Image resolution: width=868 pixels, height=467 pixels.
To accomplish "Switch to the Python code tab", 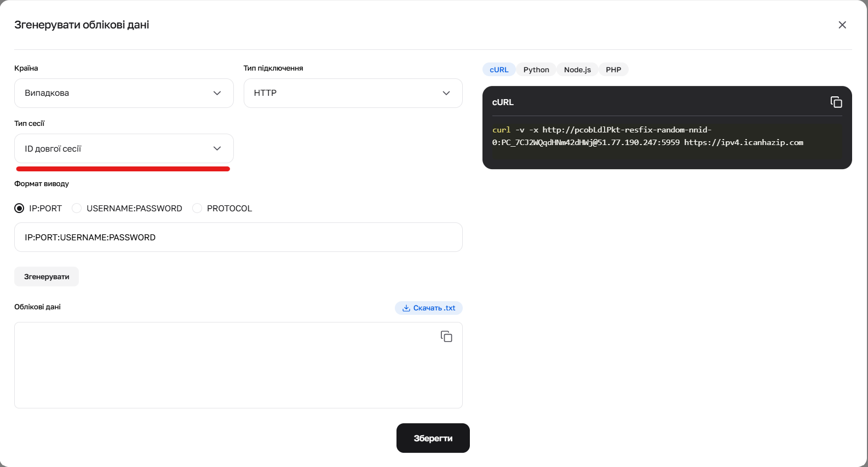I will [536, 70].
